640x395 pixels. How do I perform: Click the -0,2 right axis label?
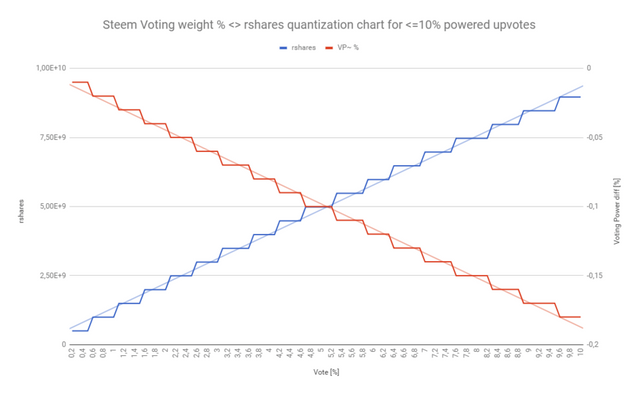click(x=592, y=344)
